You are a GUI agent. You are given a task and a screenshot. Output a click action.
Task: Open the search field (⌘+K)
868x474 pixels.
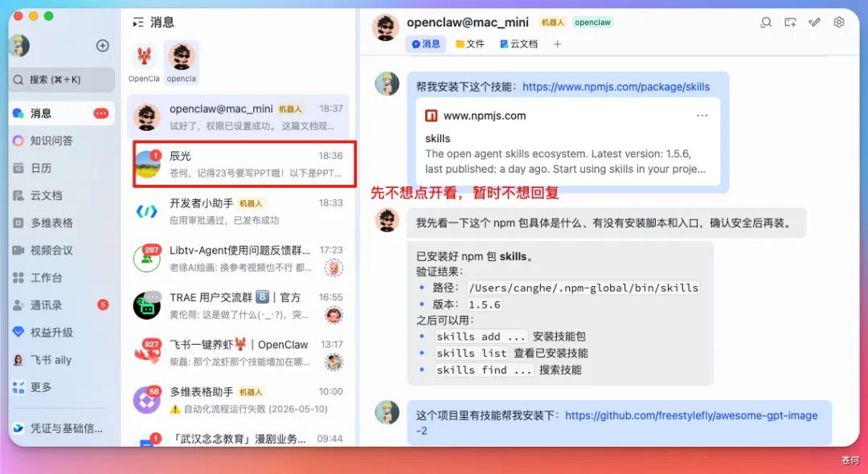pos(62,80)
